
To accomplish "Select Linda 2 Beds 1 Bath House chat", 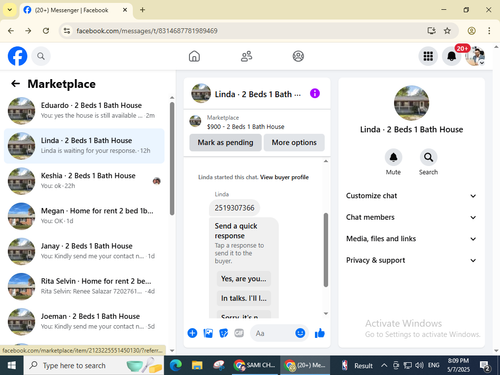I will (x=84, y=146).
